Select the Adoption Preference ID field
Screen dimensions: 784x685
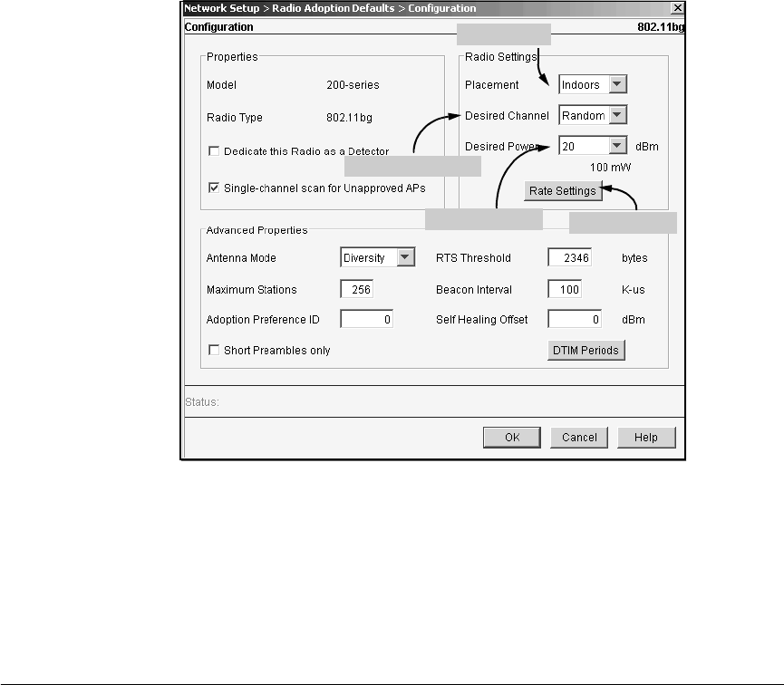pyautogui.click(x=366, y=319)
